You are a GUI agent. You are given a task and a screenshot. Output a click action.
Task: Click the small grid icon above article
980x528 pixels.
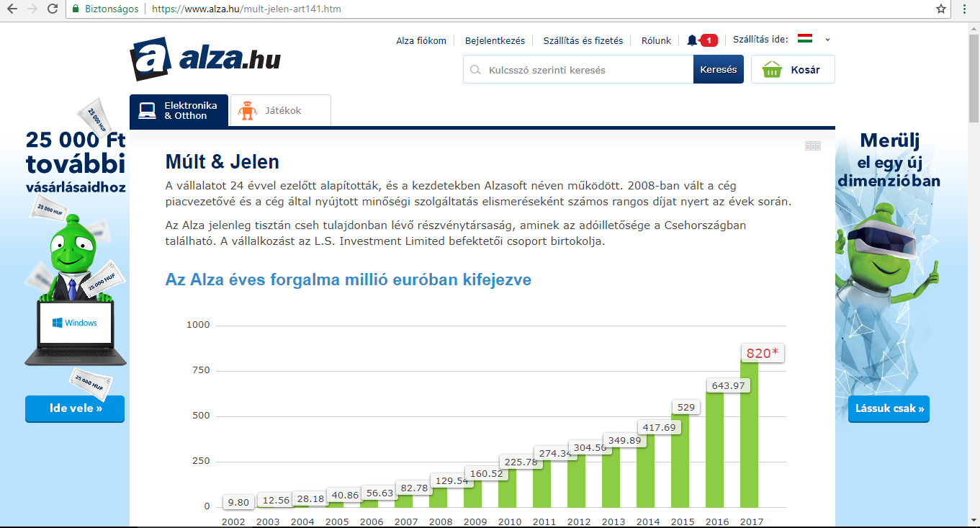tap(813, 146)
